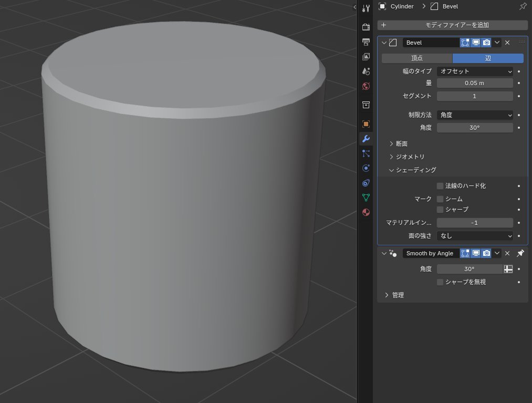The height and width of the screenshot is (403, 532).
Task: Collapse the Bevel modifier panel
Action: (x=384, y=43)
